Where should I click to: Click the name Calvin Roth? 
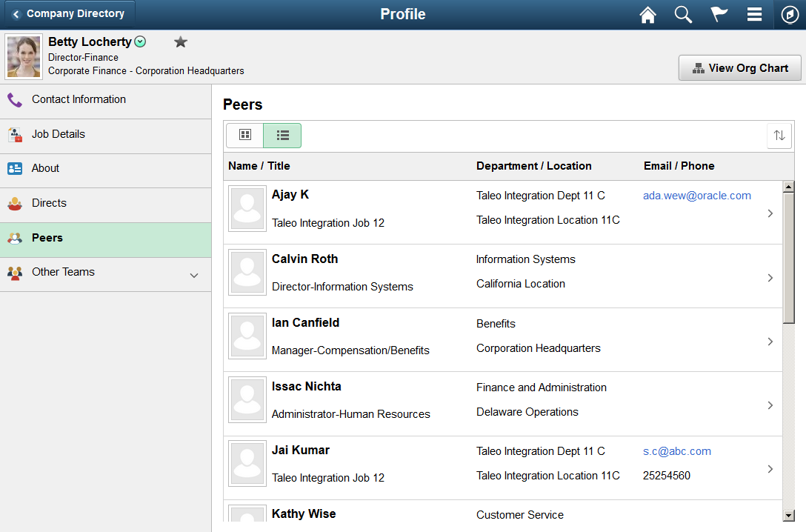point(304,259)
